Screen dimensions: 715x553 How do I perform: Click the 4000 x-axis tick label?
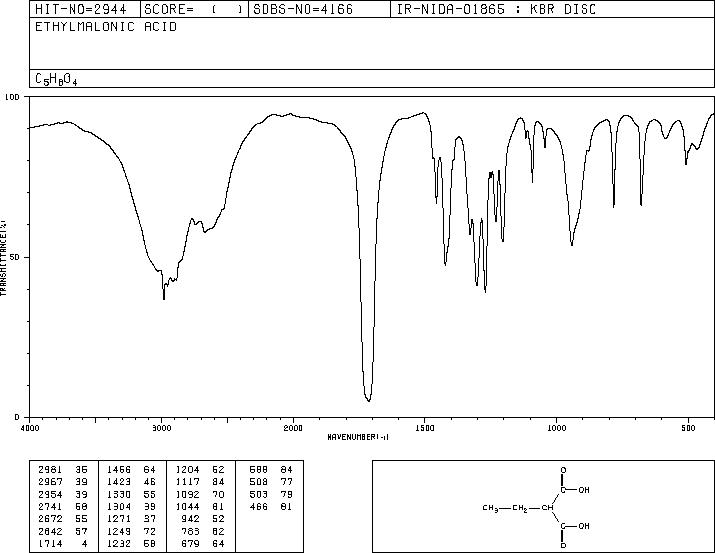point(30,428)
